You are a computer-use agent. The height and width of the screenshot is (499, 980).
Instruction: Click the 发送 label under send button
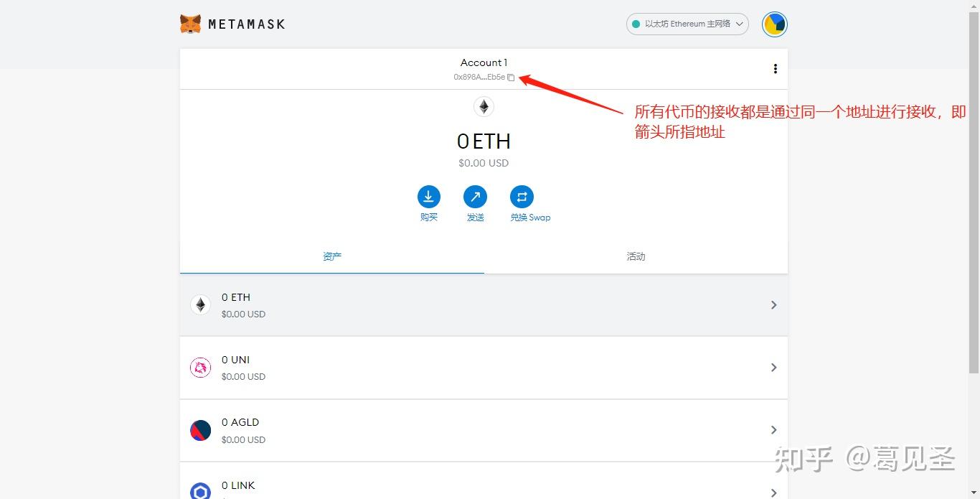click(x=475, y=218)
